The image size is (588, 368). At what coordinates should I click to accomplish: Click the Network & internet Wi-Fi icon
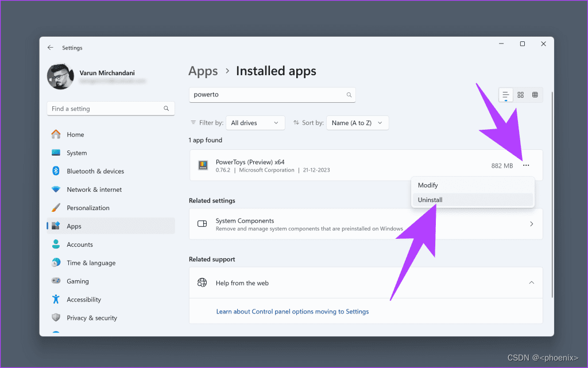pos(56,189)
